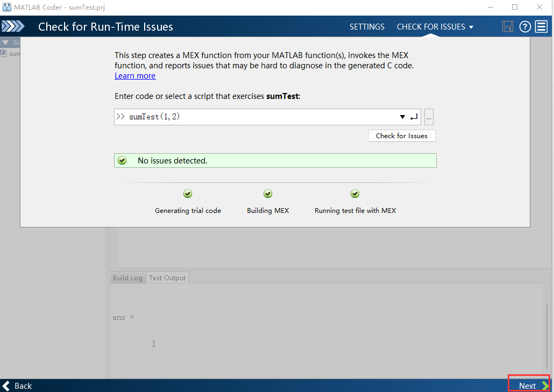Screen dimensions: 554x392
Task: Open the CHECK FOR ISSUES dropdown menu
Action: point(435,27)
